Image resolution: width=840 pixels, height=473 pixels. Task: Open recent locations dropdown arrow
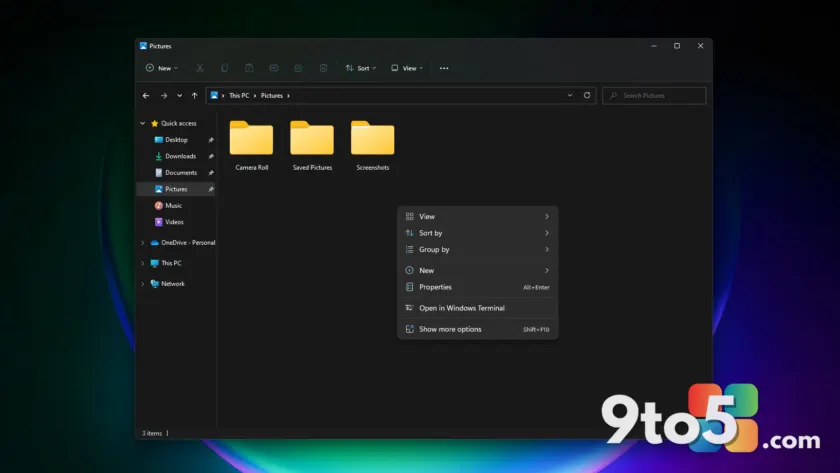(x=179, y=95)
